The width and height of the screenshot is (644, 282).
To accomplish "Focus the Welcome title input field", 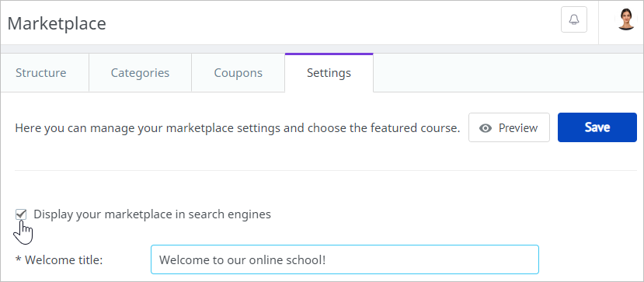I will point(345,259).
